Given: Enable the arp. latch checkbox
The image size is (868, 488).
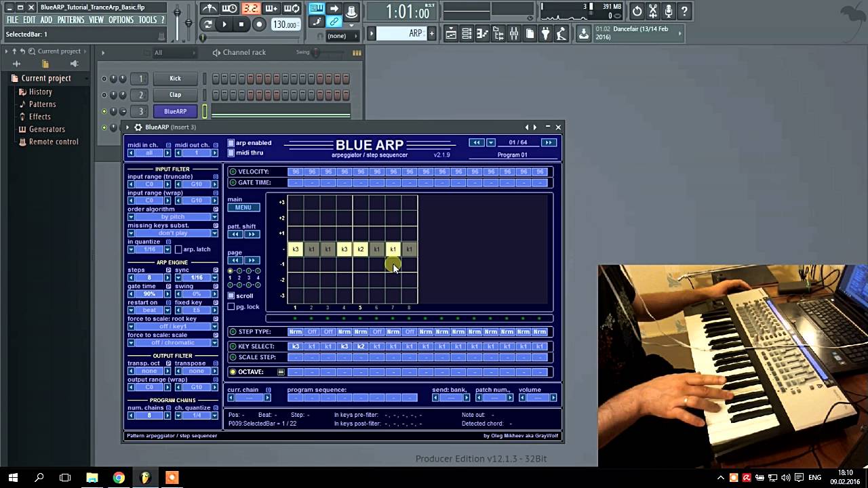Looking at the screenshot, I should pyautogui.click(x=178, y=249).
